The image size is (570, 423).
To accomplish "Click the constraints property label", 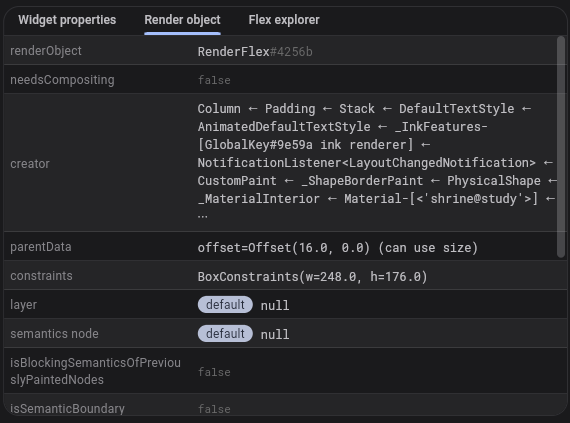I will (41, 276).
